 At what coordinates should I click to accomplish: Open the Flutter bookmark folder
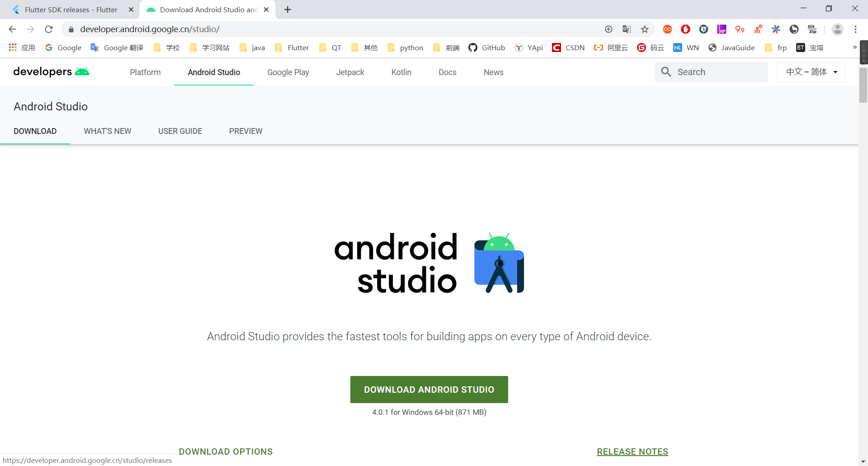pyautogui.click(x=292, y=48)
